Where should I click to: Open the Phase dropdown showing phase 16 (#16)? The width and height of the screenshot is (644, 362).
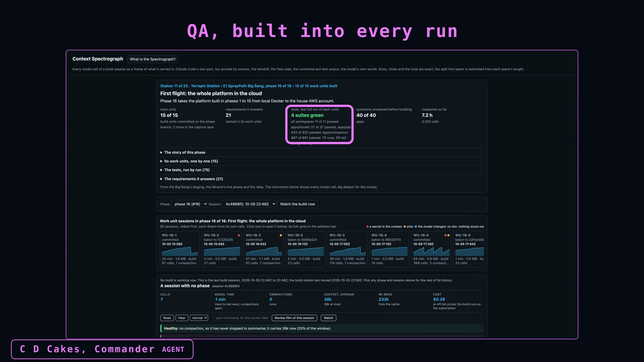click(189, 204)
